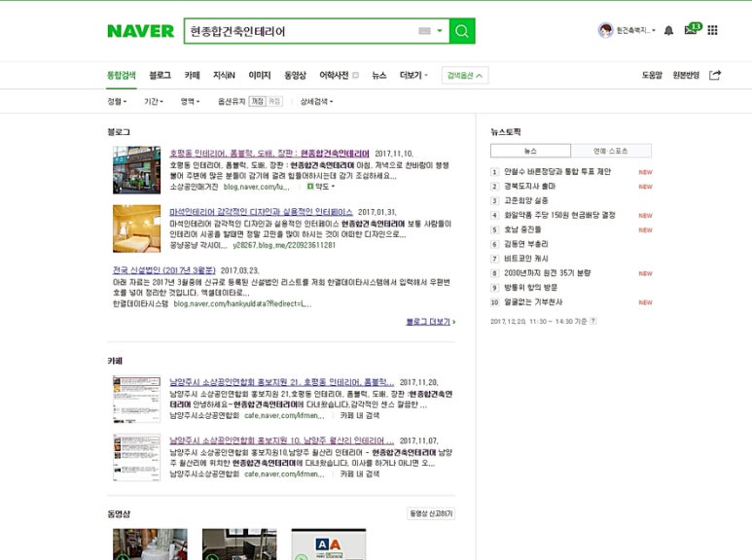Viewport: 752px width, 560px height.
Task: Open the 상세검색 dropdown
Action: click(x=316, y=101)
